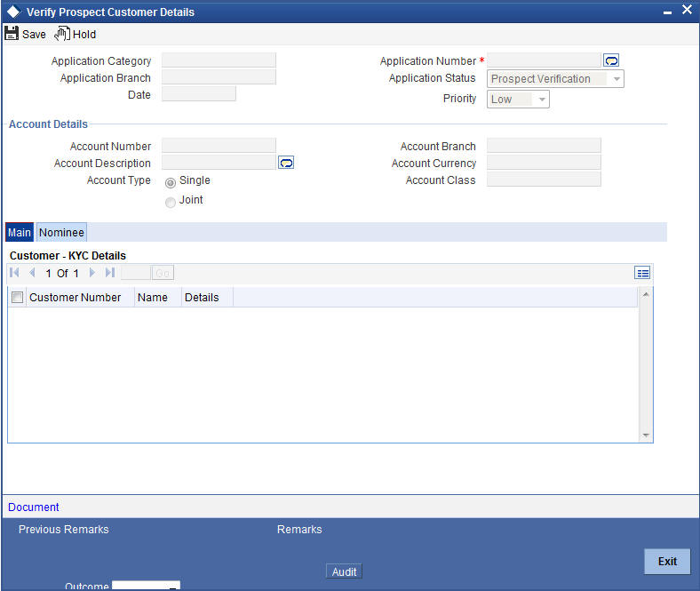Click the Account Number field

point(219,146)
